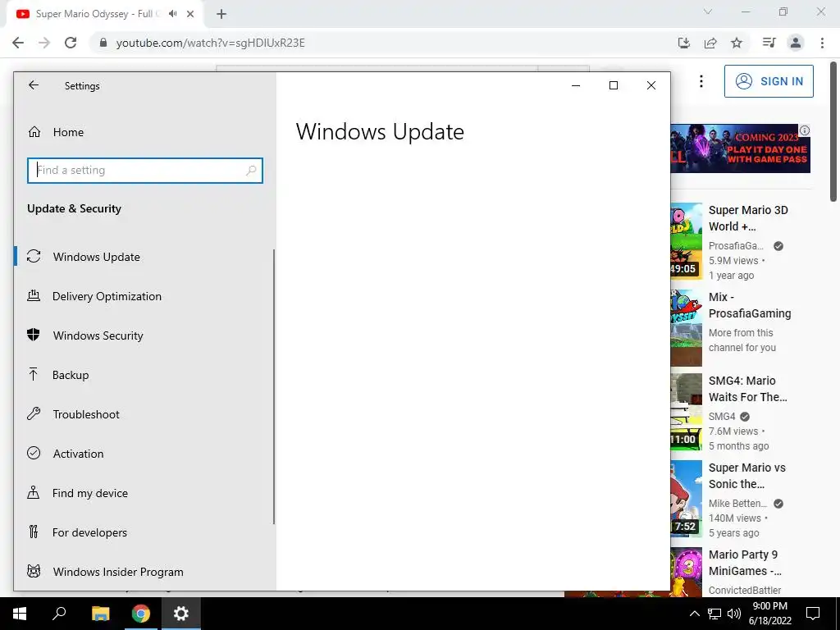Open Mix - ProsafiaGaming playlist
Viewport: 840px width, 630px height.
tap(750, 305)
